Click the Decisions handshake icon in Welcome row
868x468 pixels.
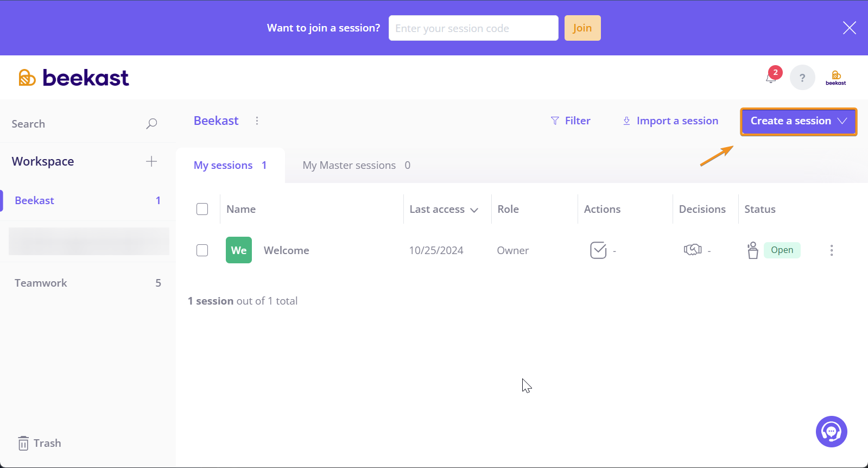(x=693, y=250)
